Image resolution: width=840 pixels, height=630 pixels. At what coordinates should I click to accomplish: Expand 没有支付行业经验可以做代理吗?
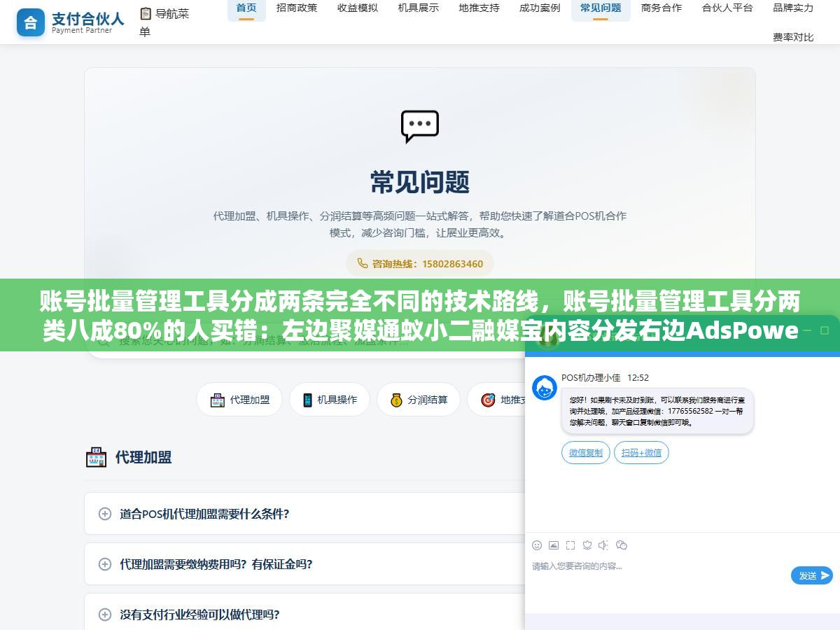[304, 615]
